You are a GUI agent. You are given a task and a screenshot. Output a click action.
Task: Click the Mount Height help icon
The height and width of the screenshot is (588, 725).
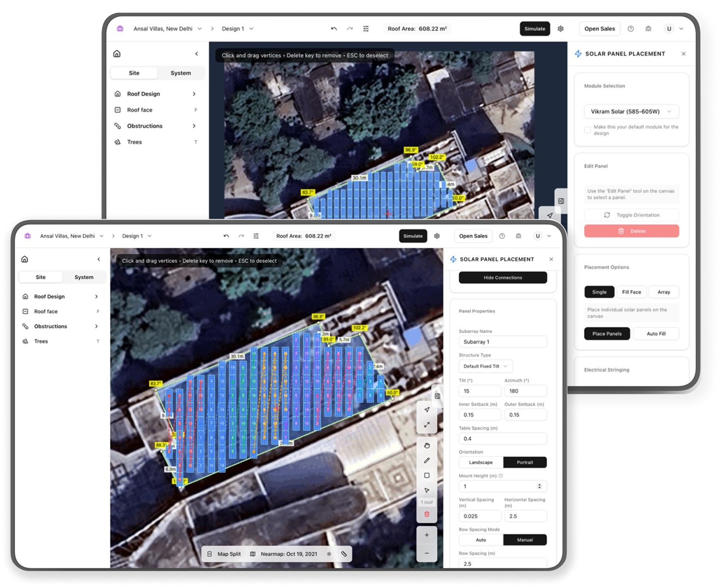[x=501, y=476]
